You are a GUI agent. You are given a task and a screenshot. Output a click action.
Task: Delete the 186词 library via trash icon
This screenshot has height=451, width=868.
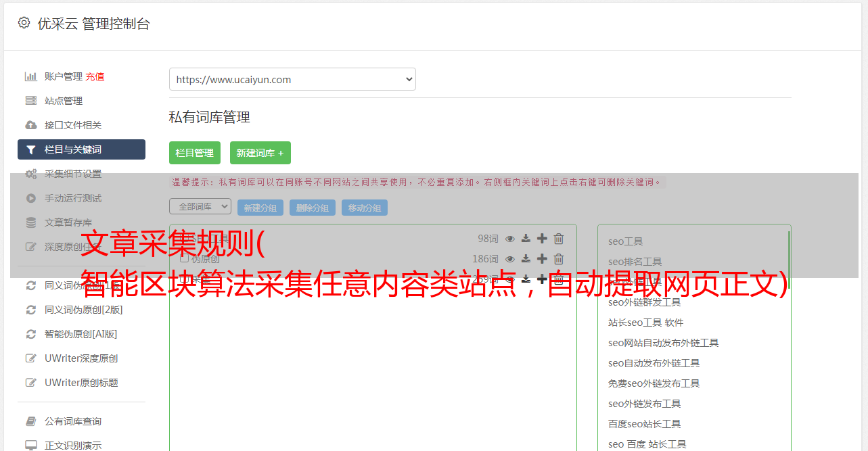[559, 258]
